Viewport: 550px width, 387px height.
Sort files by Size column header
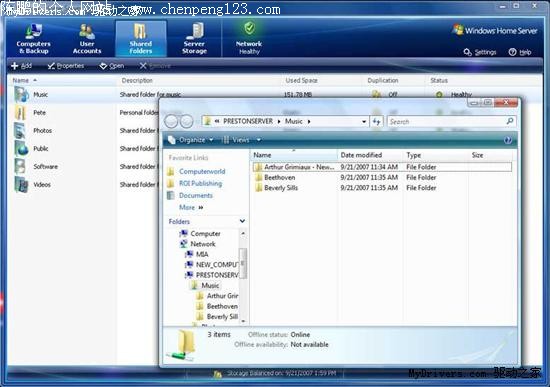tap(477, 155)
